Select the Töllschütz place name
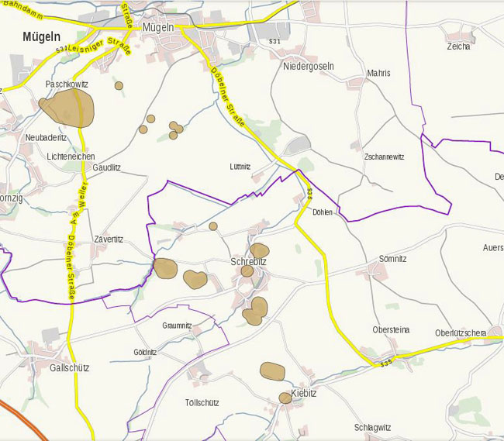Image resolution: width=504 pixels, height=441 pixels. click(202, 403)
